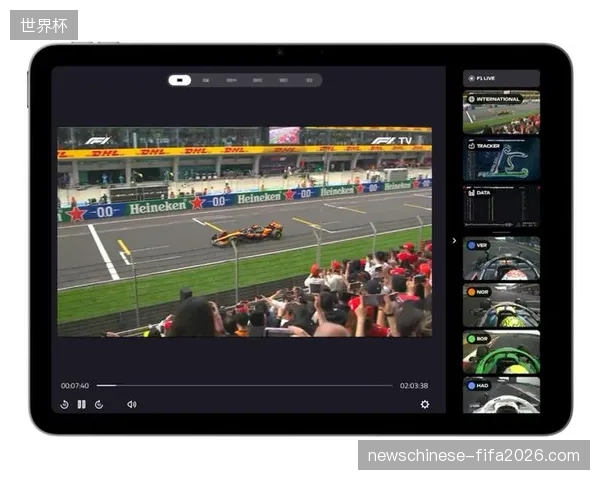
Task: Watch the NOR onboard camera
Action: (501, 305)
